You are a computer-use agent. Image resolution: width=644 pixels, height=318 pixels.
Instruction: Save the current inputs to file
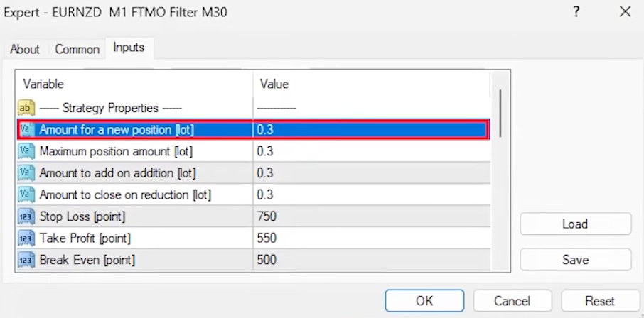click(x=575, y=260)
